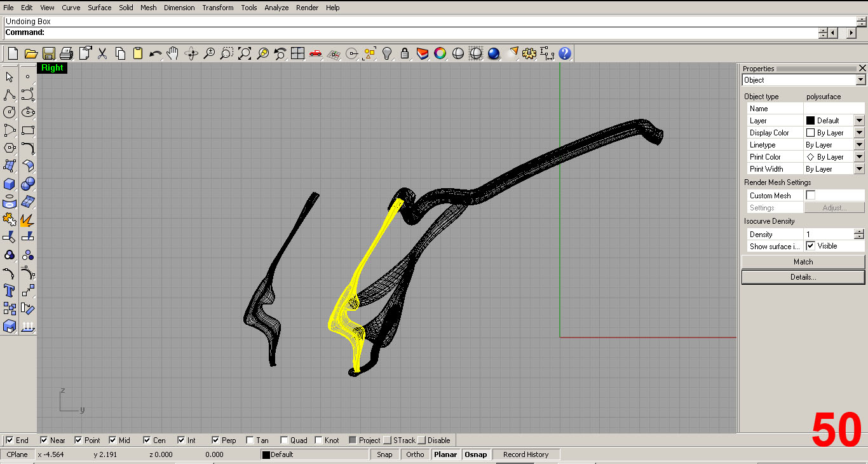Viewport: 868px width, 464px height.
Task: Cut selection with the scissors icon
Action: tap(102, 53)
